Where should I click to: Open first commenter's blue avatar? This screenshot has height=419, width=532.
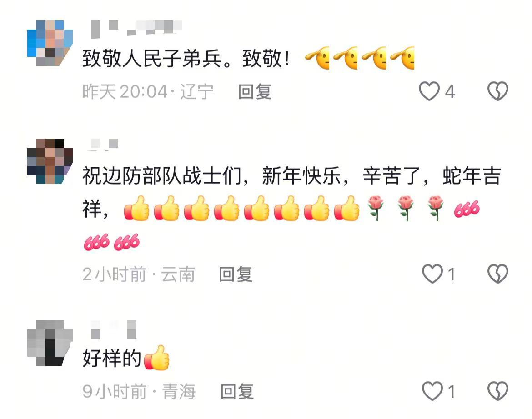(50, 43)
